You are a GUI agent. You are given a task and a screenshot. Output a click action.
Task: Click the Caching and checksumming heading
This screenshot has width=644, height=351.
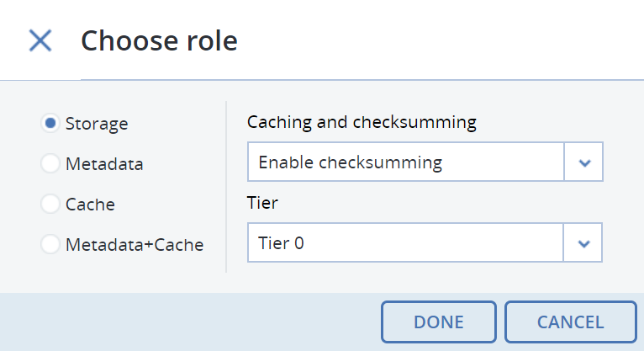[x=362, y=122]
